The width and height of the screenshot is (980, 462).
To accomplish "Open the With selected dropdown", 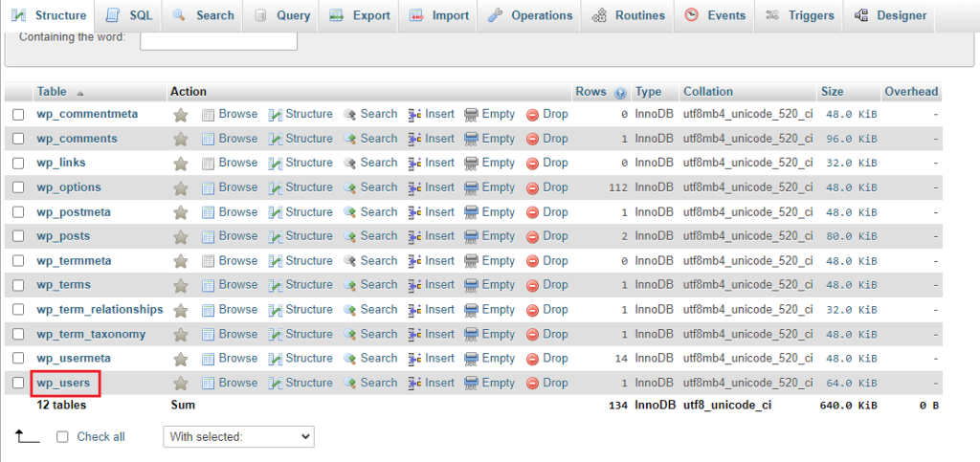I will point(238,437).
